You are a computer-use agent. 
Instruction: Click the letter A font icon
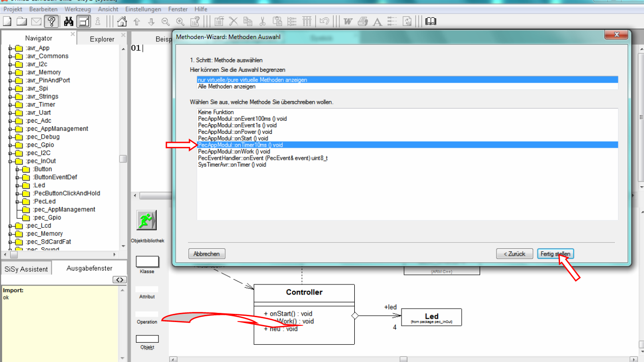(x=377, y=22)
